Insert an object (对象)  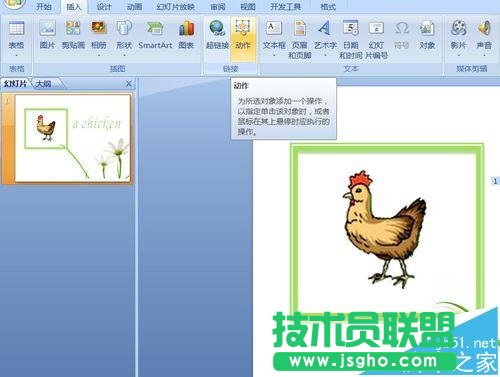click(427, 35)
